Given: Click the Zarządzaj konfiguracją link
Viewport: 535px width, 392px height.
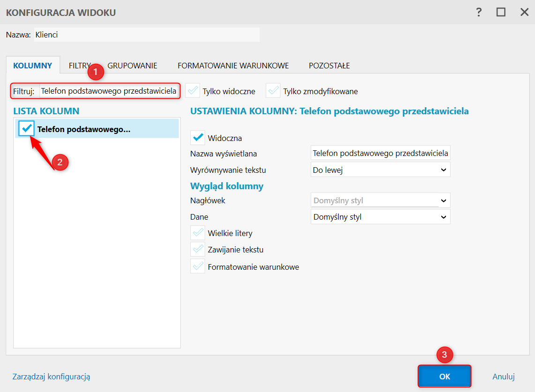Looking at the screenshot, I should point(52,377).
